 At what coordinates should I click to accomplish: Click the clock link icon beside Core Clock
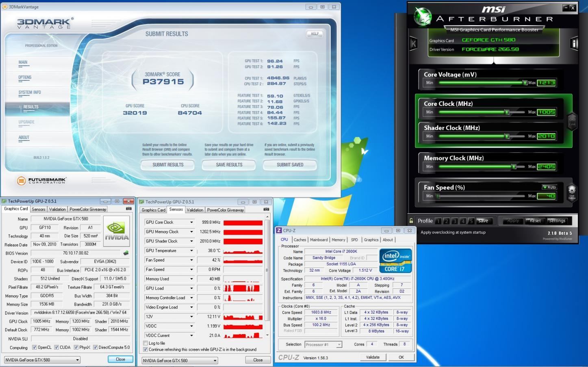572,121
